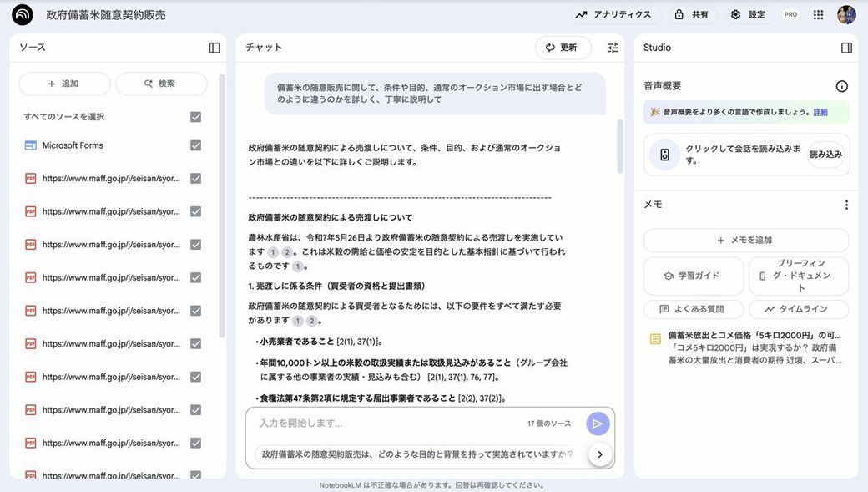
Task: Open メモ three-dot options menu
Action: (846, 205)
